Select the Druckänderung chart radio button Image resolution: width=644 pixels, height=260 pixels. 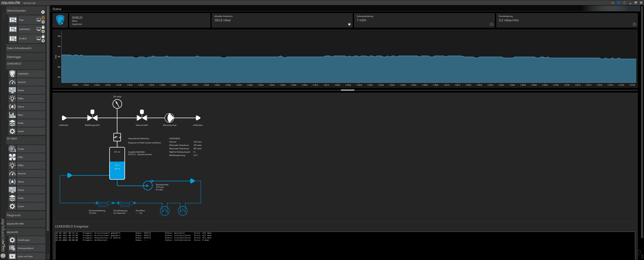pos(634,24)
